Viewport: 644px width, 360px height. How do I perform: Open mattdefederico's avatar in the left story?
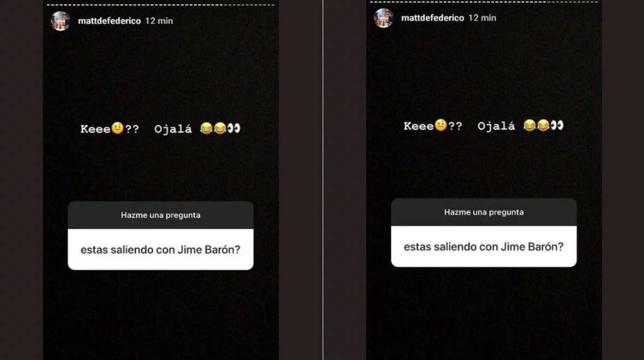pyautogui.click(x=61, y=21)
